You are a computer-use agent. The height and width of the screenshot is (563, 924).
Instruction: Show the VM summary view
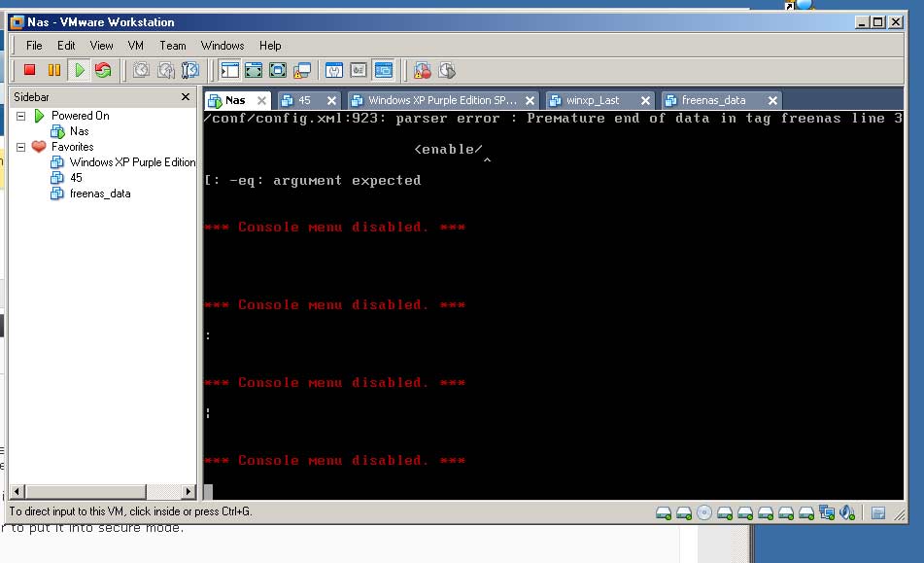(x=334, y=70)
